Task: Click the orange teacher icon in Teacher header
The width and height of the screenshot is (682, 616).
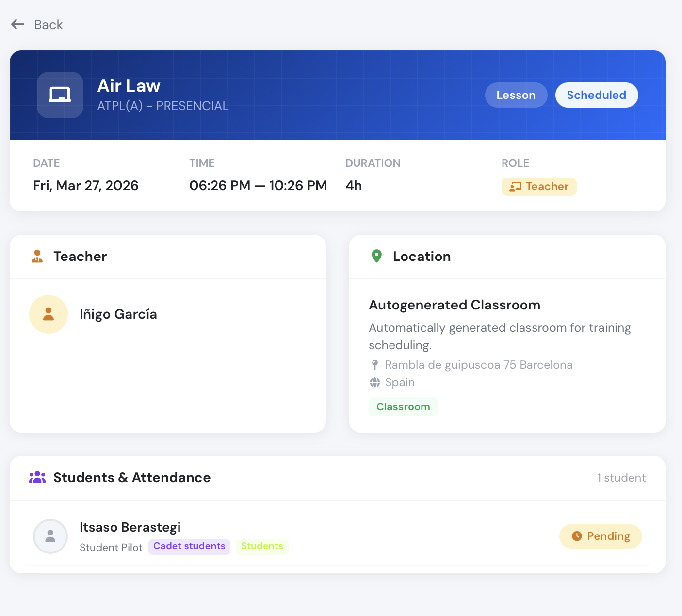Action: (x=37, y=256)
